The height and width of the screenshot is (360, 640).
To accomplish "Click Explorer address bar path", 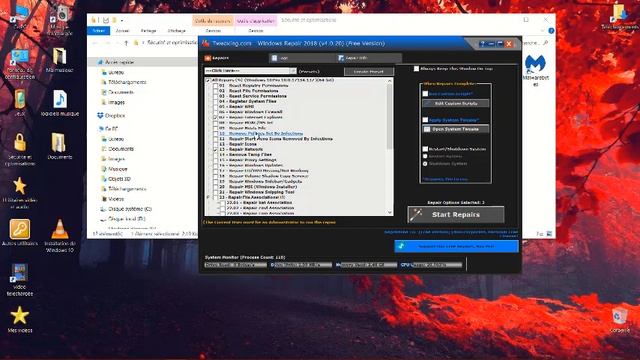I will pyautogui.click(x=172, y=42).
